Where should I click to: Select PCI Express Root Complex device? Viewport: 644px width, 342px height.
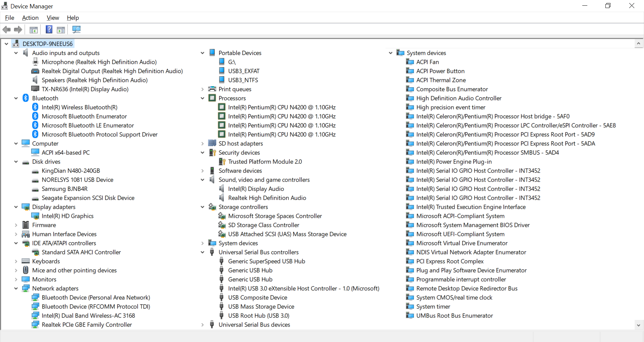pyautogui.click(x=450, y=261)
